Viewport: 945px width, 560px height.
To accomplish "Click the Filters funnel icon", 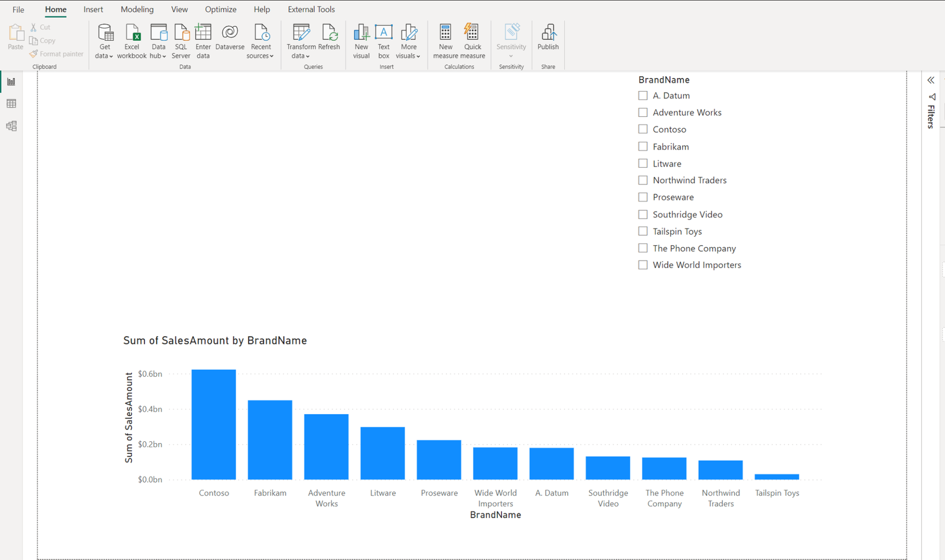I will tap(932, 97).
